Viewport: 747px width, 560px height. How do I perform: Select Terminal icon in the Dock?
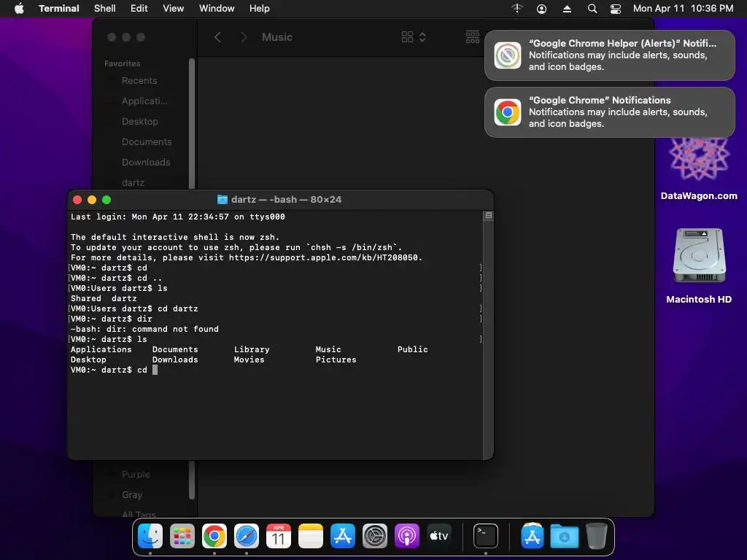pyautogui.click(x=485, y=536)
